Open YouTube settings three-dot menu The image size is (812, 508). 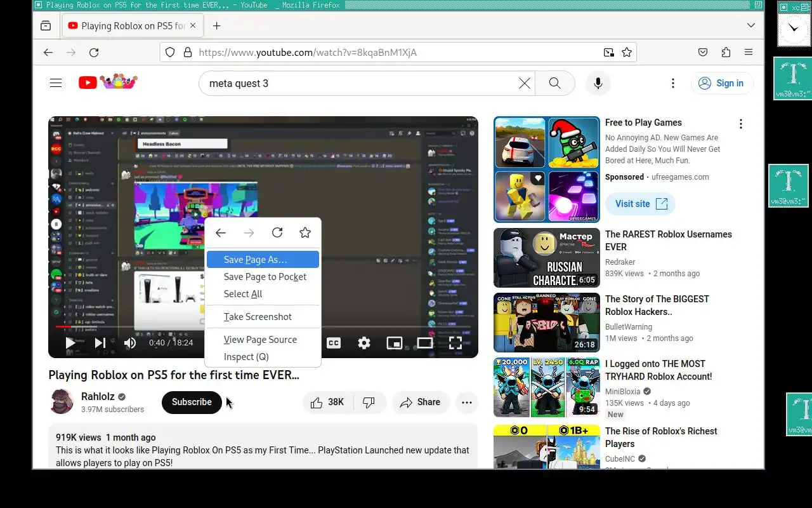pos(673,83)
